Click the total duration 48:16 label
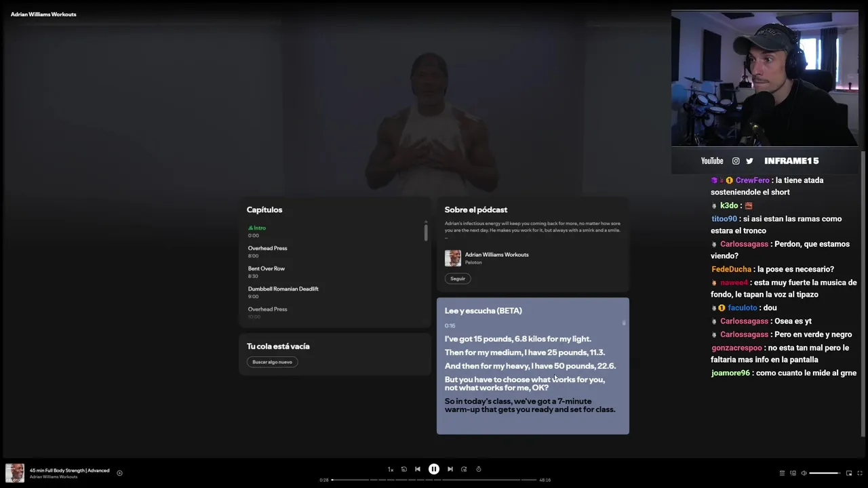 (545, 480)
